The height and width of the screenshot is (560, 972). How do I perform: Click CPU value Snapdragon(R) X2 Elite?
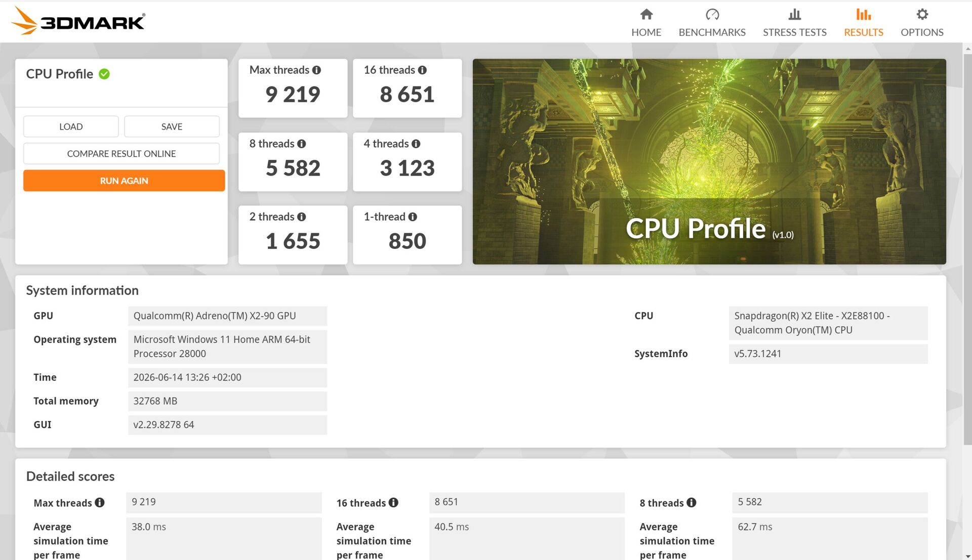(828, 323)
